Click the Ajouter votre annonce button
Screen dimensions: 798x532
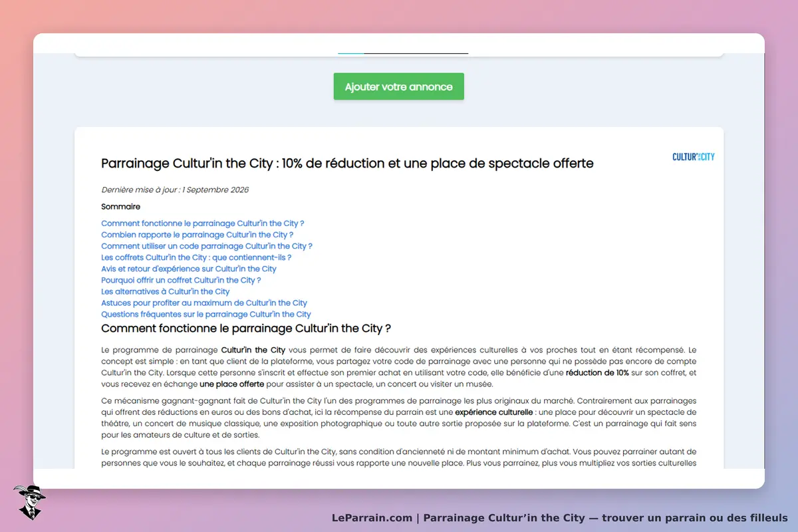pyautogui.click(x=398, y=86)
